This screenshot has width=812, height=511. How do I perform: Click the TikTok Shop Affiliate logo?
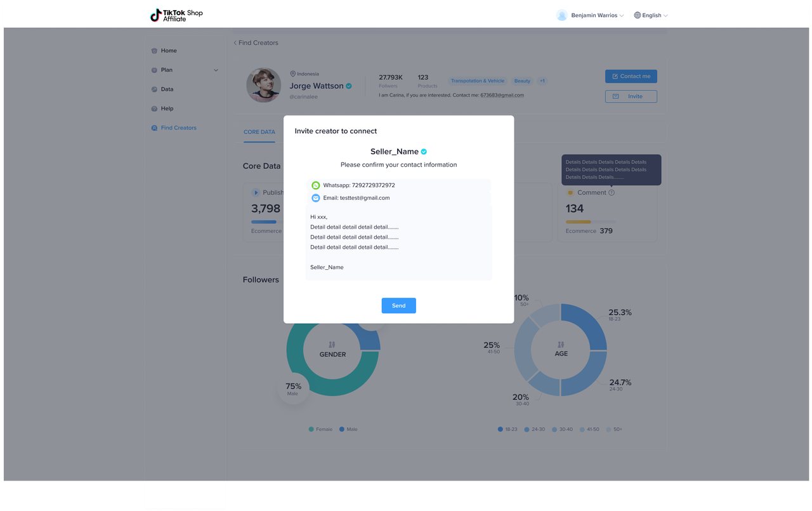coord(176,15)
